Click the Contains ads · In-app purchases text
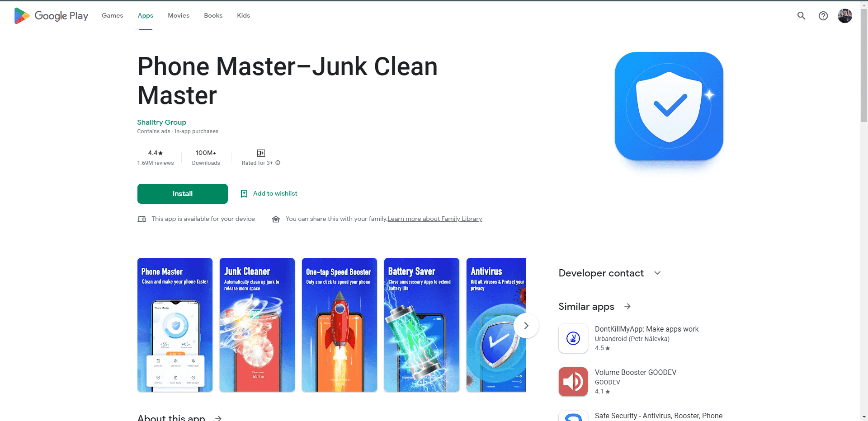Viewport: 868px width, 421px height. point(178,131)
